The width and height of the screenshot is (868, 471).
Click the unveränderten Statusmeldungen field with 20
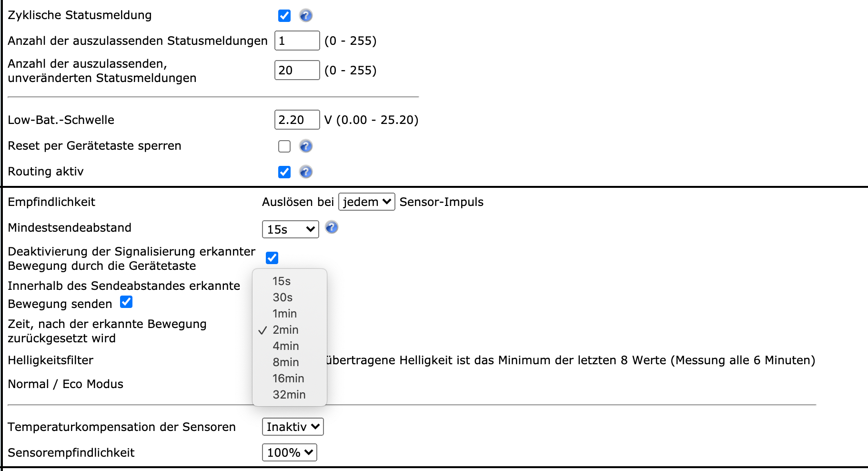click(x=297, y=70)
